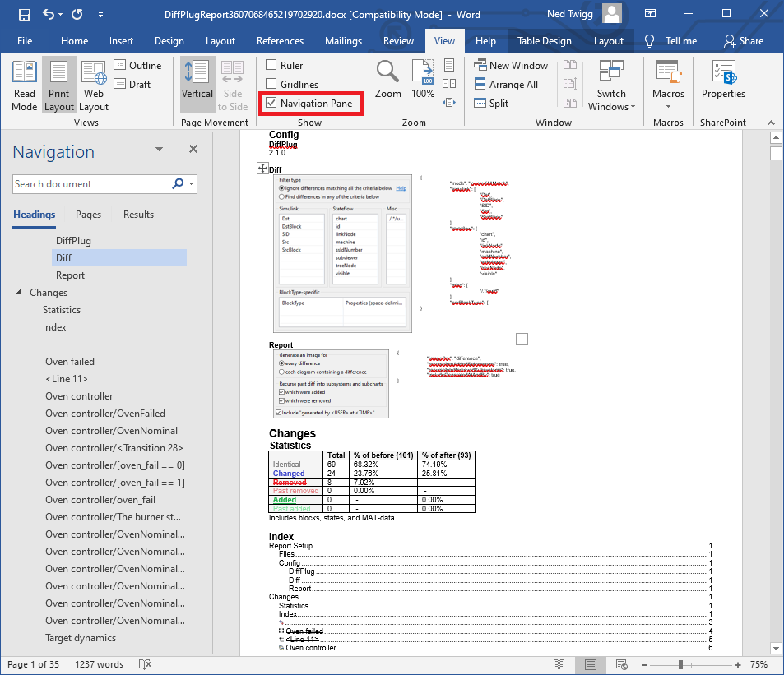784x675 pixels.
Task: Click the vertical scrollbar up arrow
Action: click(776, 137)
